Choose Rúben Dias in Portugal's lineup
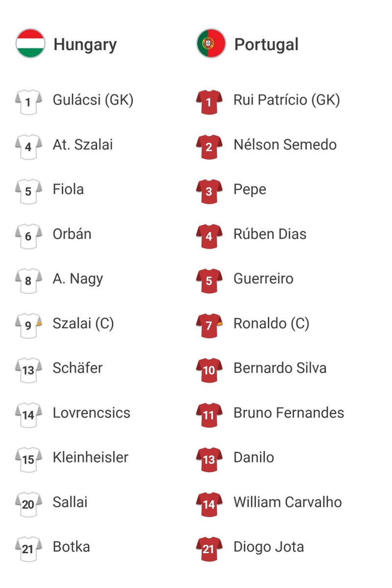Viewport: 392px width, 588px height. tap(270, 234)
